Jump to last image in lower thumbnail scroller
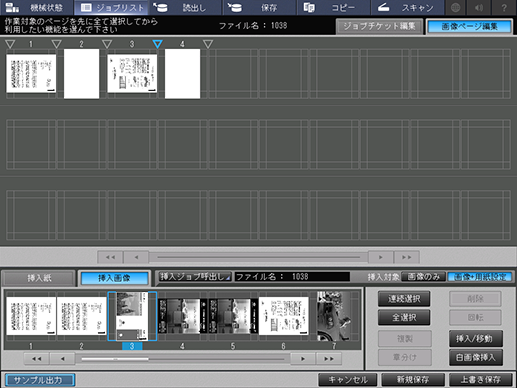 click(329, 359)
